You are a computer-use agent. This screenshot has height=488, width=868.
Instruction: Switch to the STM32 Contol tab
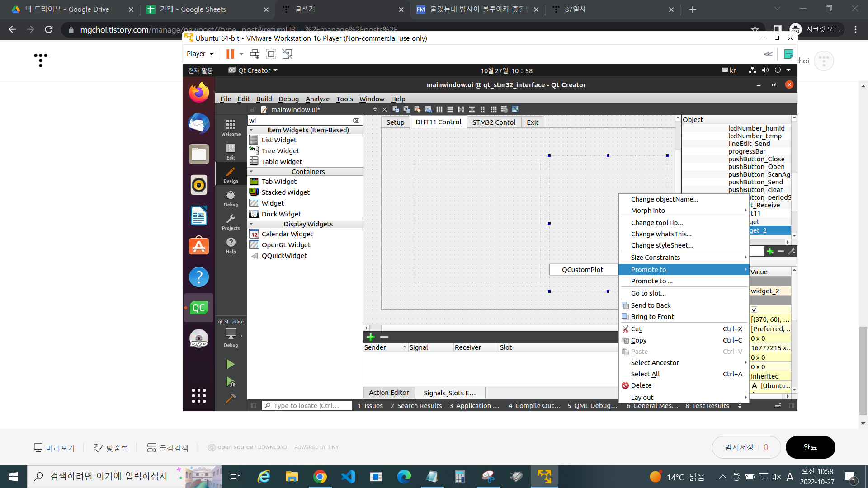click(494, 122)
